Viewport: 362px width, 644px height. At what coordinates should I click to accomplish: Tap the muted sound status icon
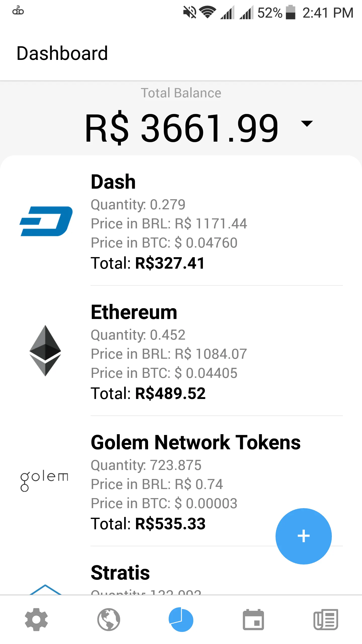point(190,12)
